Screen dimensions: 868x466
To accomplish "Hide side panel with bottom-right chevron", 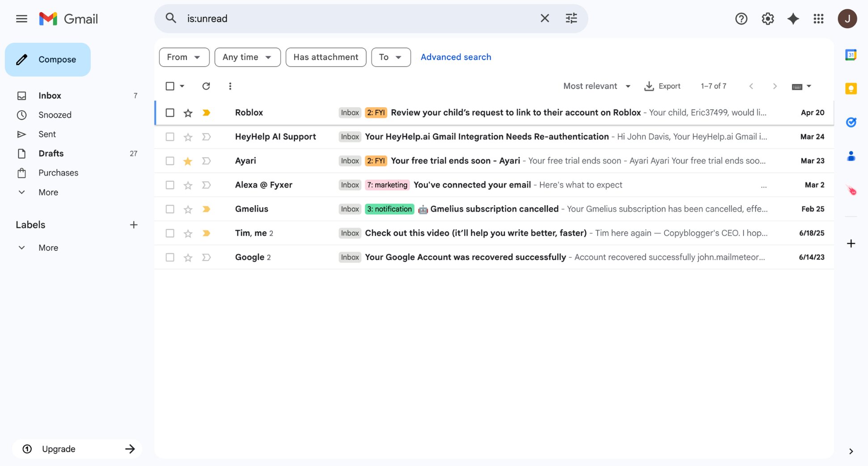I will [851, 451].
